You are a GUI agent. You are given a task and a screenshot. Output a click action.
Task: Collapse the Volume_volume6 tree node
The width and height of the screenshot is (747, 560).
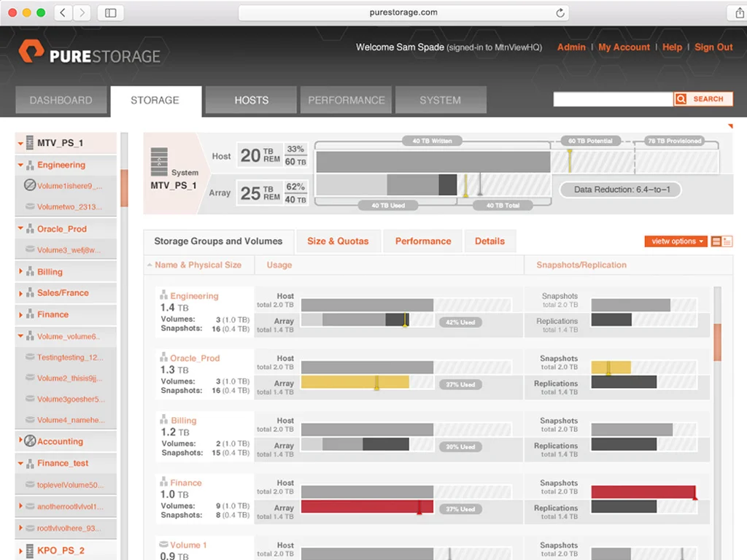coord(20,335)
